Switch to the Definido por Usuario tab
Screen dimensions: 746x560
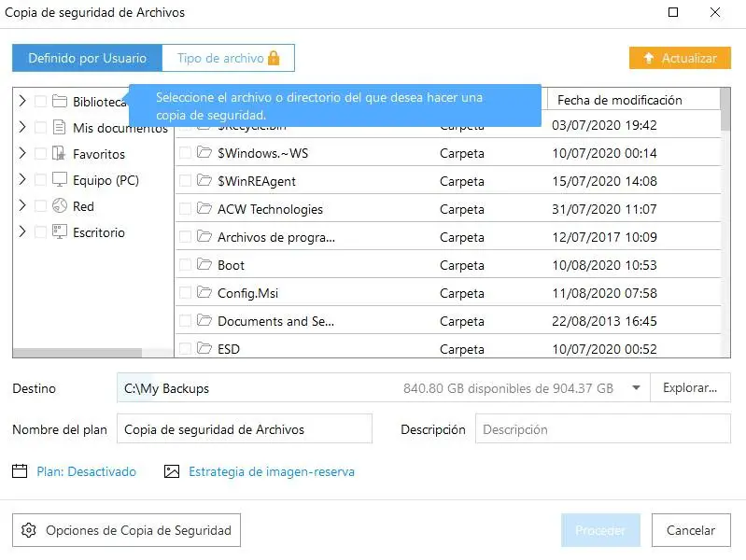click(87, 58)
